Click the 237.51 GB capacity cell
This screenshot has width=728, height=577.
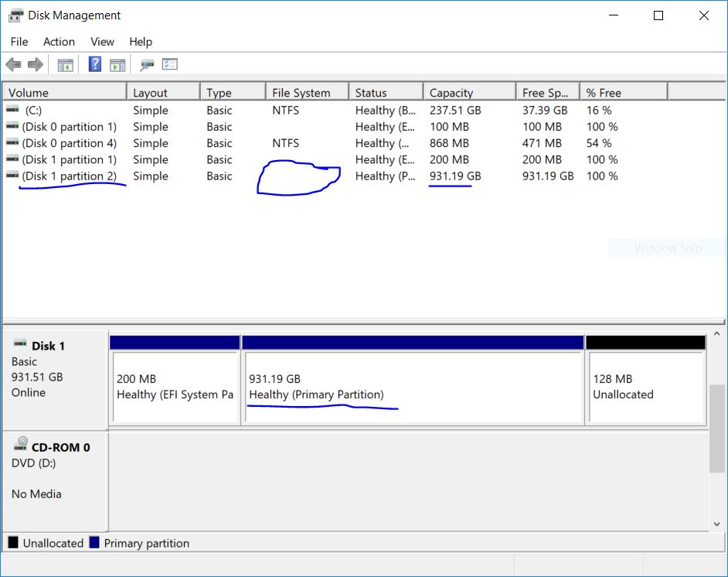455,111
